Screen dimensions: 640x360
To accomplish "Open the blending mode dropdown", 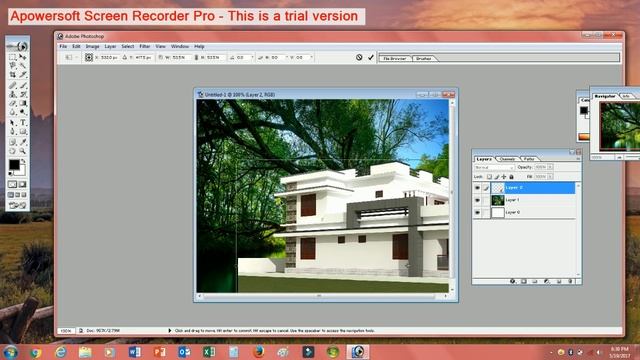I will 495,167.
